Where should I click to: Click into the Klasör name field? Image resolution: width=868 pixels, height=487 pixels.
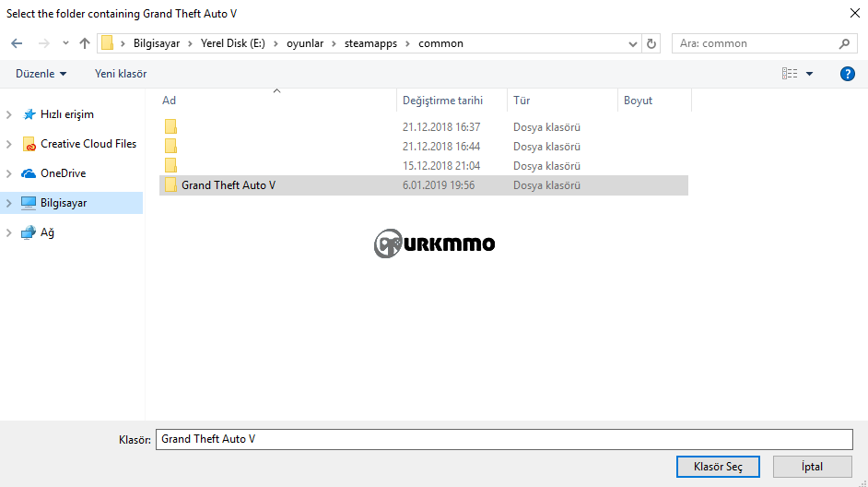[x=504, y=439]
